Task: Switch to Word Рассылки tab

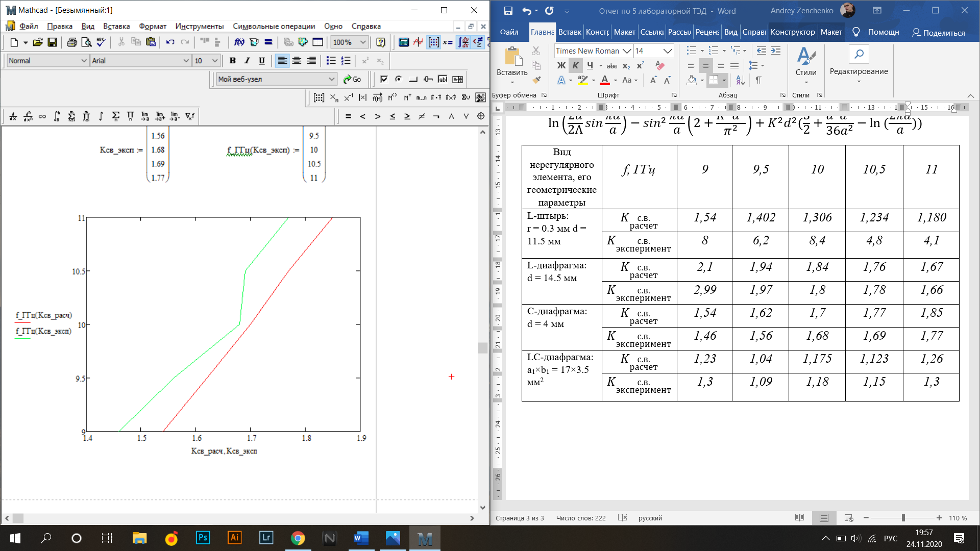Action: point(679,32)
